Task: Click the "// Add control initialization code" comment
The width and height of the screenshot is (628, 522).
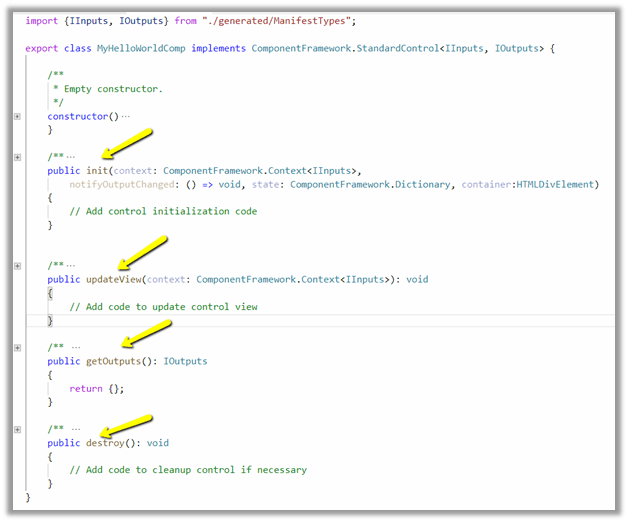Action: click(163, 212)
